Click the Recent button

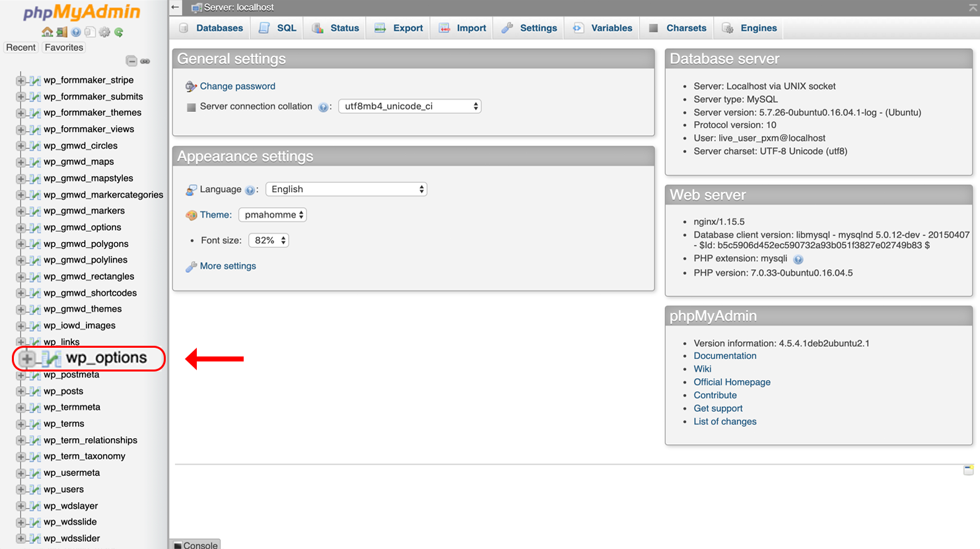[x=20, y=48]
